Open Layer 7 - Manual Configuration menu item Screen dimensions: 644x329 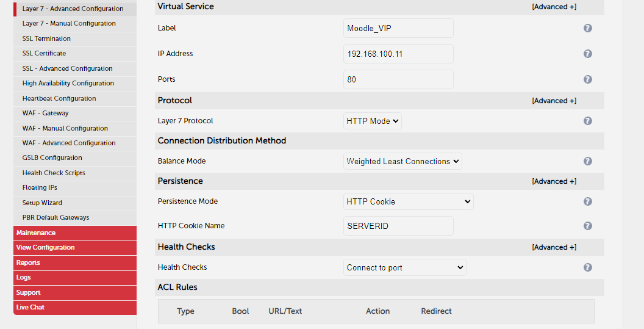click(x=75, y=23)
